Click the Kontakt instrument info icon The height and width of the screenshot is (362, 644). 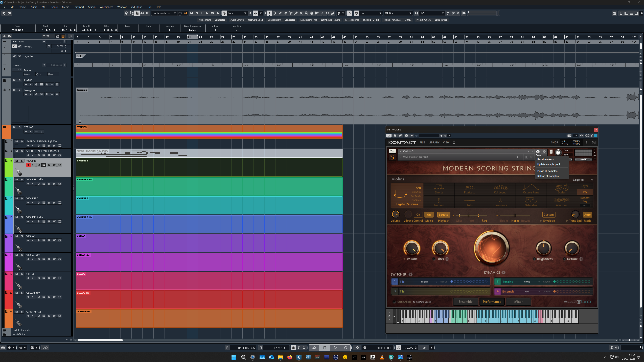(x=544, y=151)
